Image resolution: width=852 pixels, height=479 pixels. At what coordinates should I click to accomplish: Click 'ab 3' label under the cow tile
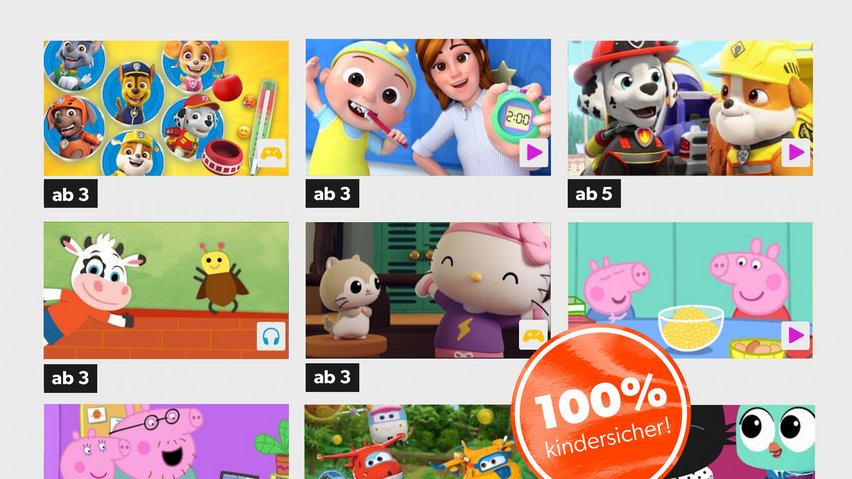[71, 378]
